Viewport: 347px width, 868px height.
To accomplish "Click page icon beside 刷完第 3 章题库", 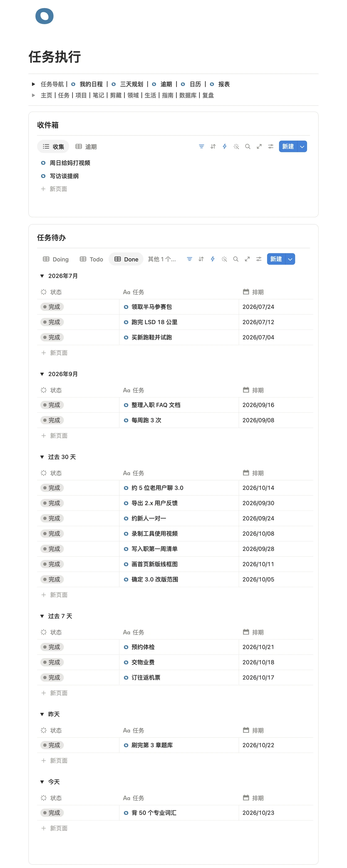I will click(x=126, y=745).
